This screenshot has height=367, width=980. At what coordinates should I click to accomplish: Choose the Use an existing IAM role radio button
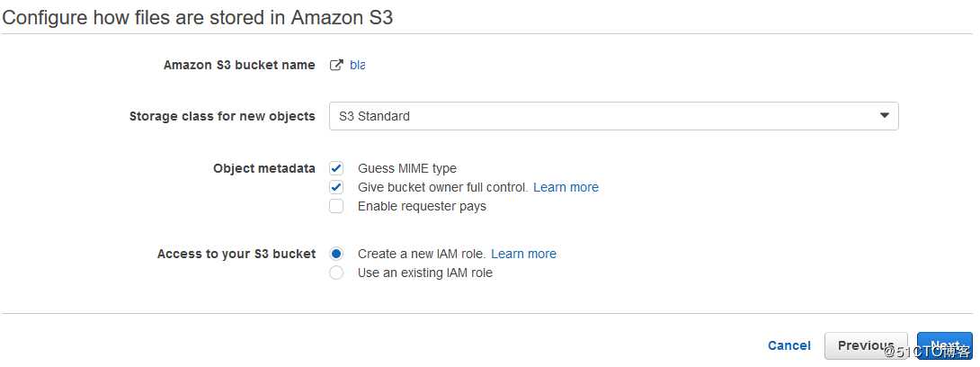pos(336,273)
